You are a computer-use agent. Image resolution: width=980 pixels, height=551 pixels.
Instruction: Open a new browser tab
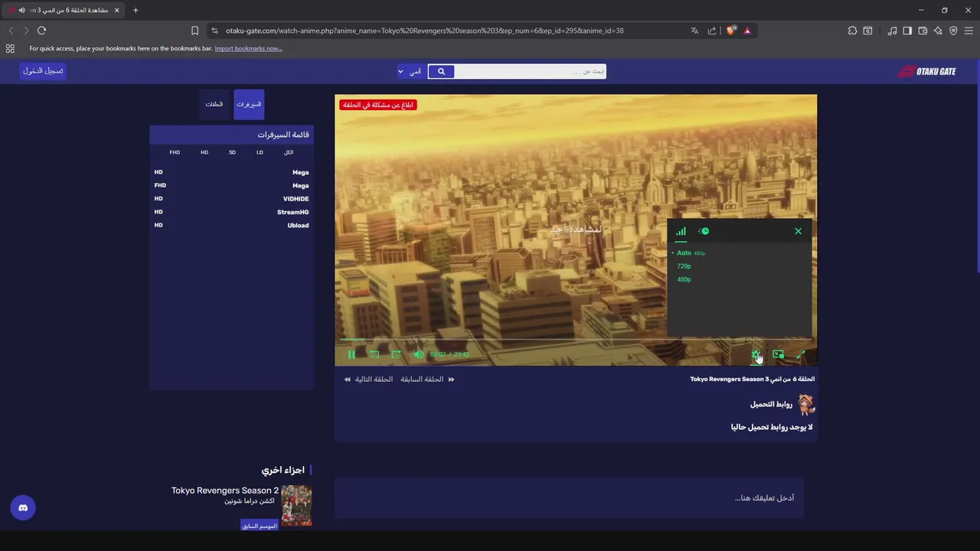(136, 10)
